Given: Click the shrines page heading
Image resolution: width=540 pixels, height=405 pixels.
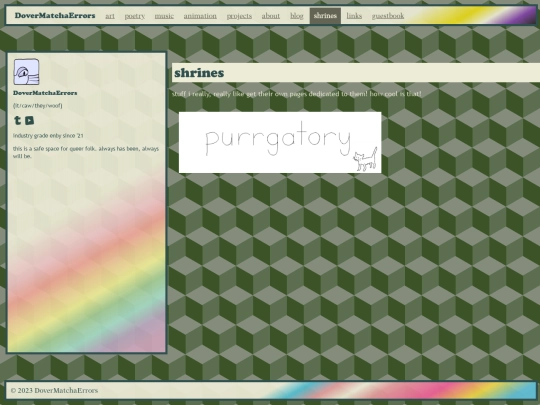Looking at the screenshot, I should click(x=199, y=73).
